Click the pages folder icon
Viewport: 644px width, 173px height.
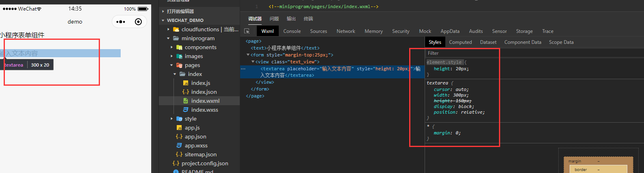click(x=179, y=65)
